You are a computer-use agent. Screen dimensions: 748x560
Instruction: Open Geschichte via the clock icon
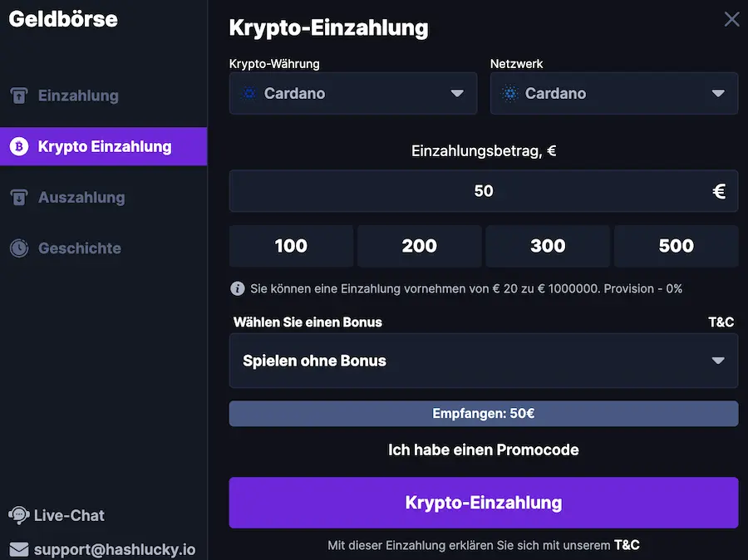(x=18, y=248)
